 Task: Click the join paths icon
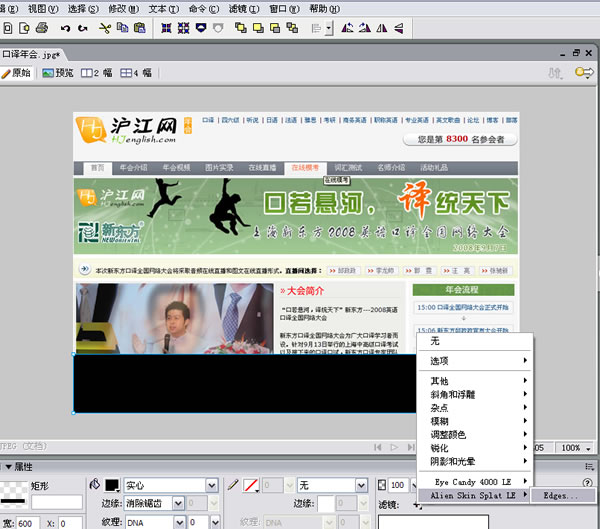(x=201, y=28)
